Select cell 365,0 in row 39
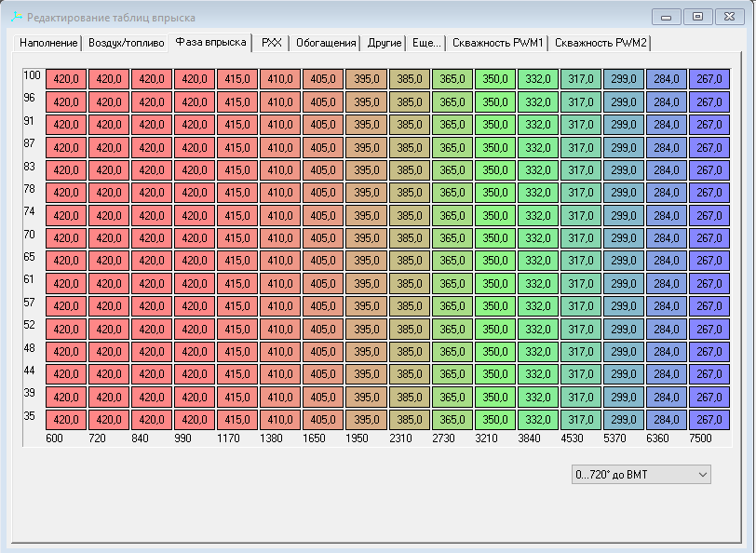Viewport: 756px width, 553px height. [452, 397]
